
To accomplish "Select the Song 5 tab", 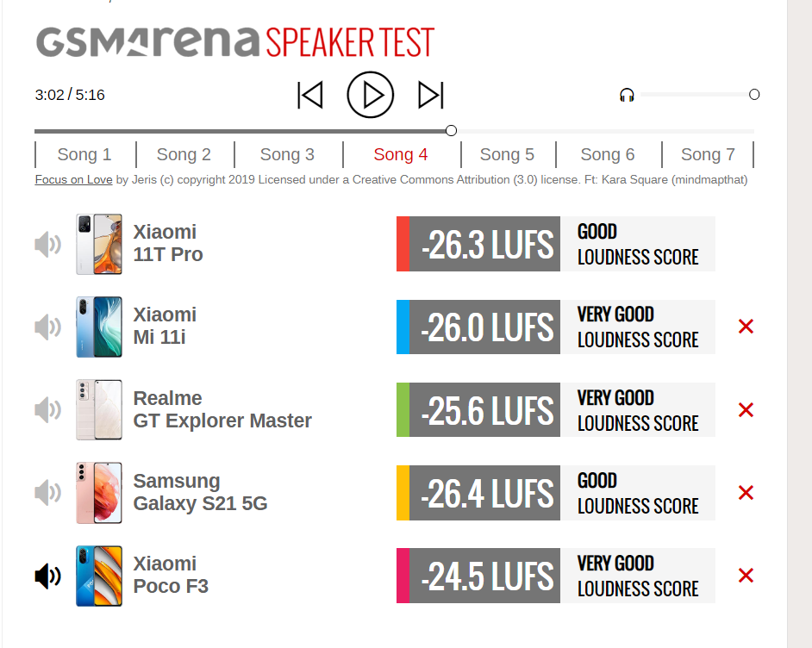I will [x=508, y=154].
